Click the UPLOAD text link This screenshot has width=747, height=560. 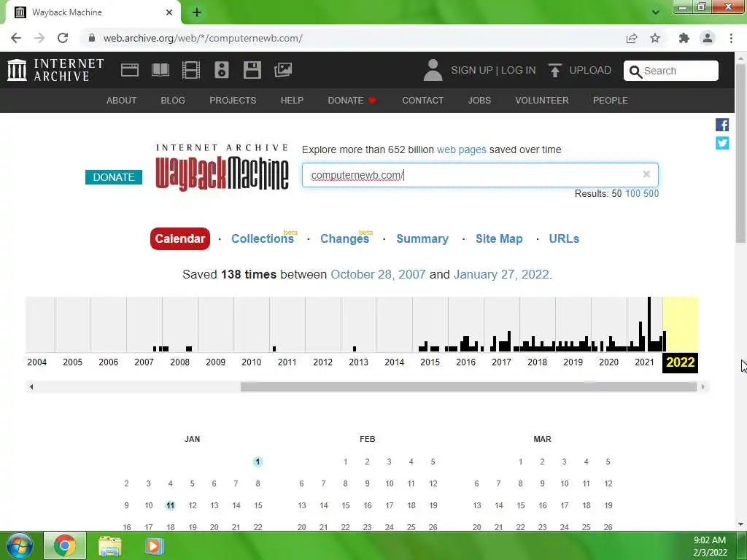(x=589, y=70)
